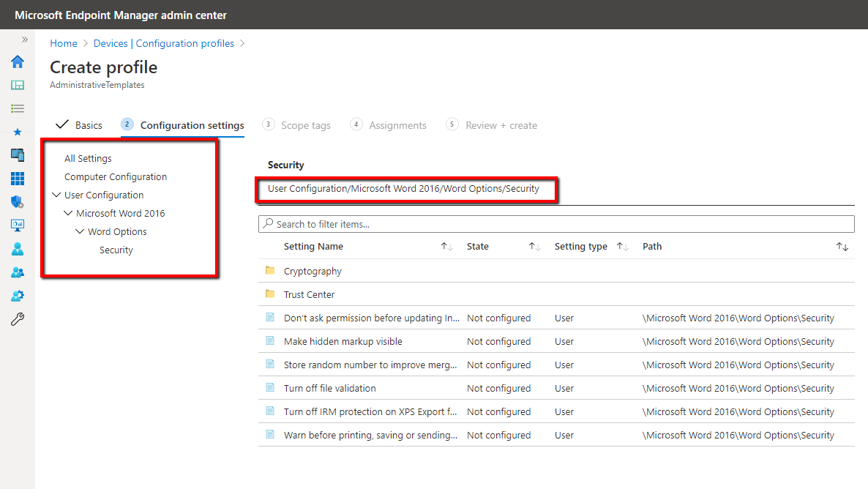Click document icon for Turn off file validation
The width and height of the screenshot is (868, 489).
pos(270,388)
